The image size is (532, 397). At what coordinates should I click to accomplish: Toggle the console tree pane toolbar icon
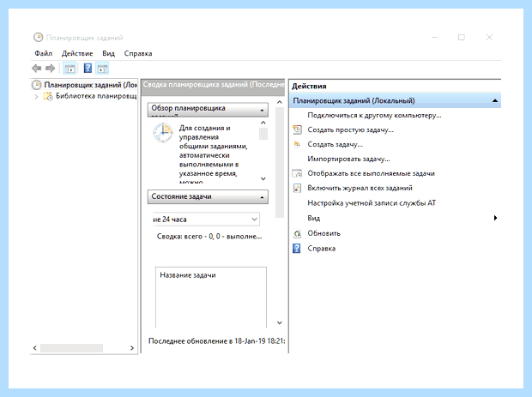70,69
